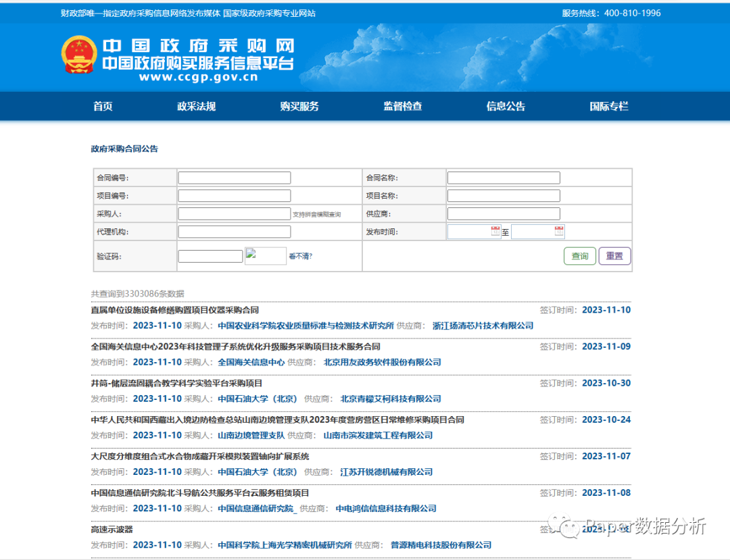This screenshot has width=730, height=560.
Task: Open 国际专栏 navigation item
Action: 609,106
